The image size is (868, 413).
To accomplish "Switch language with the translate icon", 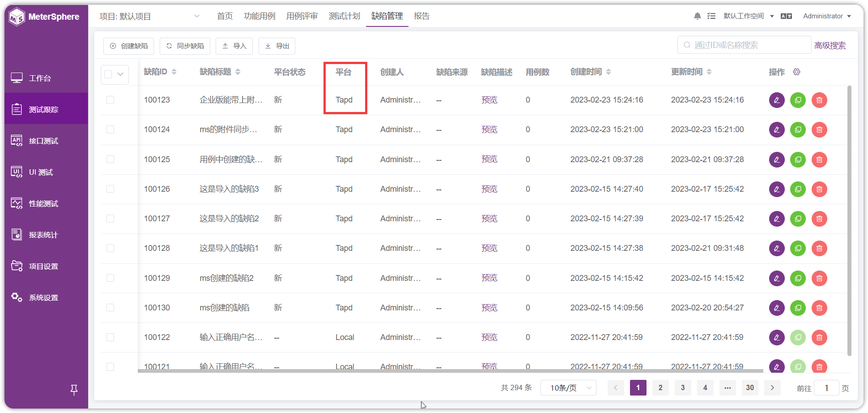I will coord(786,16).
